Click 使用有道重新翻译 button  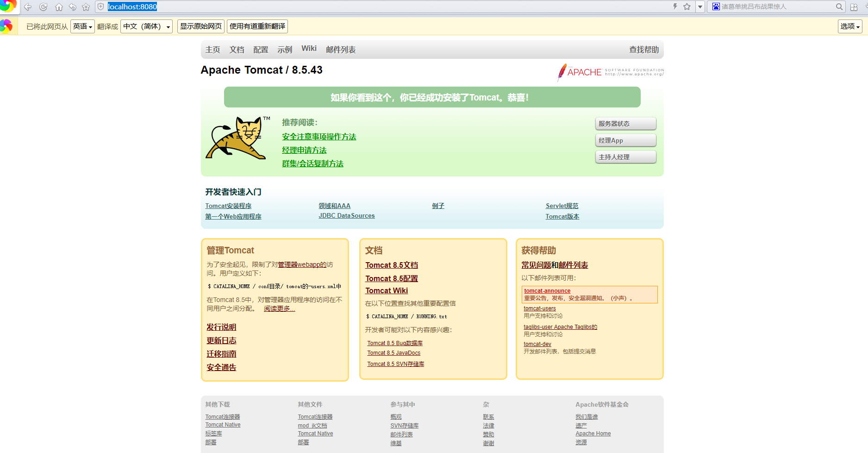click(x=257, y=26)
